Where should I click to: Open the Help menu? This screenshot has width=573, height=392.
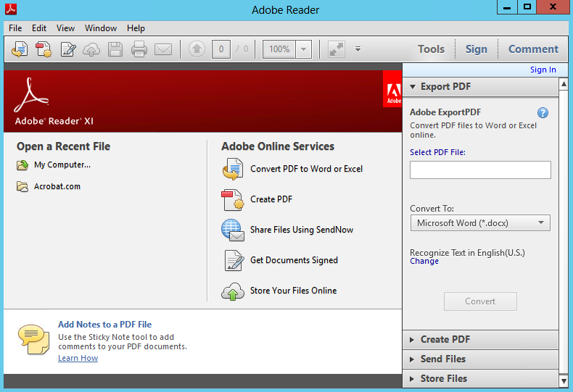click(136, 28)
